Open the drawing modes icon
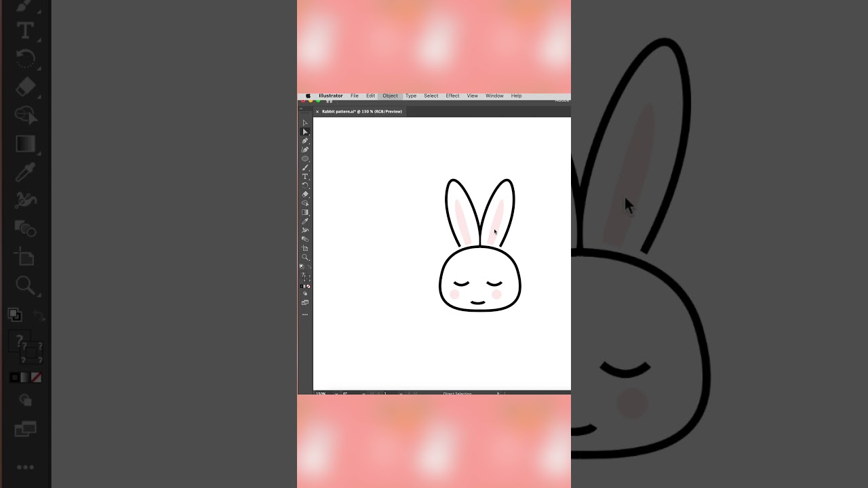The height and width of the screenshot is (488, 868). click(x=305, y=294)
